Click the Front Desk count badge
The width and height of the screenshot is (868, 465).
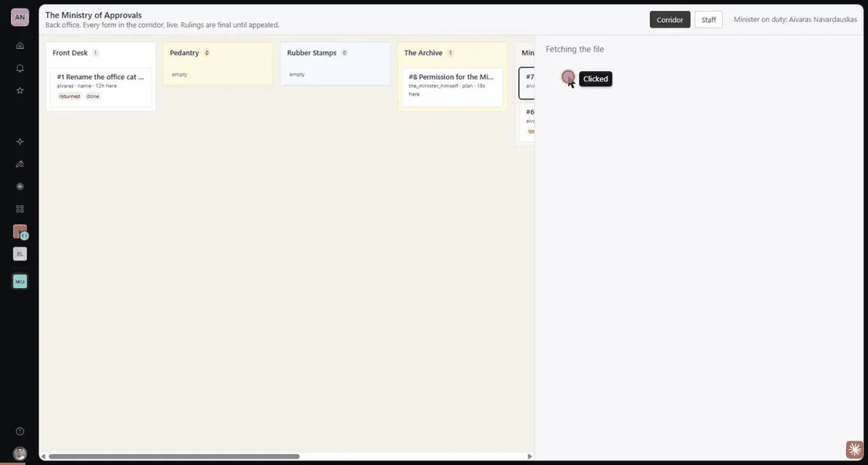[95, 53]
